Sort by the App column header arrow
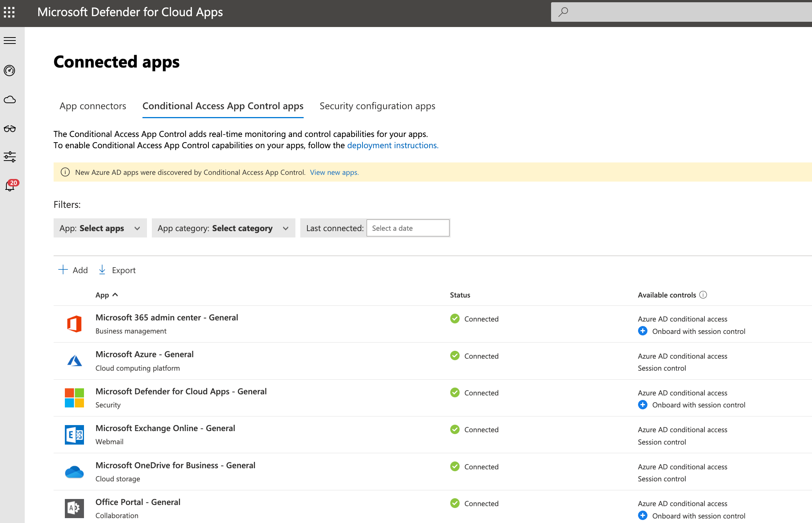The height and width of the screenshot is (523, 812). tap(115, 295)
